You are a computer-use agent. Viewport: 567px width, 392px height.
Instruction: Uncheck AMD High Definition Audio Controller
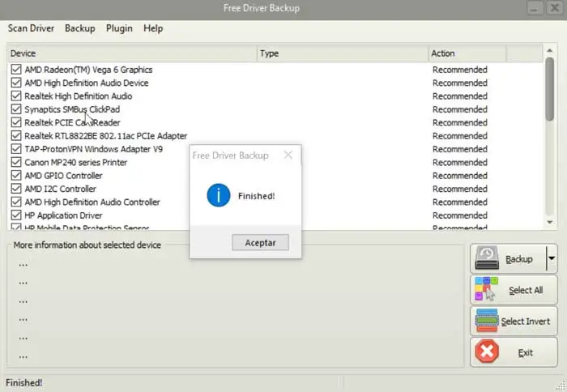pyautogui.click(x=16, y=202)
